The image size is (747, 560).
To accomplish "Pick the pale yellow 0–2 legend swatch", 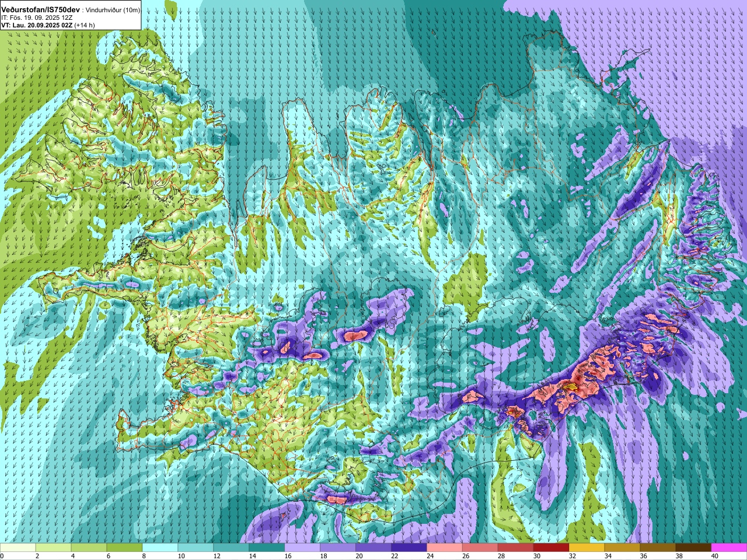I will click(18, 548).
